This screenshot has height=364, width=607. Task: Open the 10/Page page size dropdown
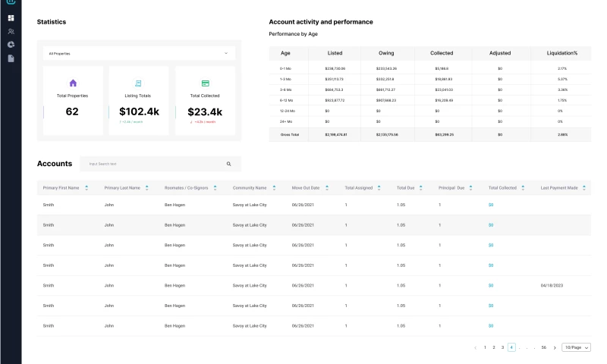point(576,347)
